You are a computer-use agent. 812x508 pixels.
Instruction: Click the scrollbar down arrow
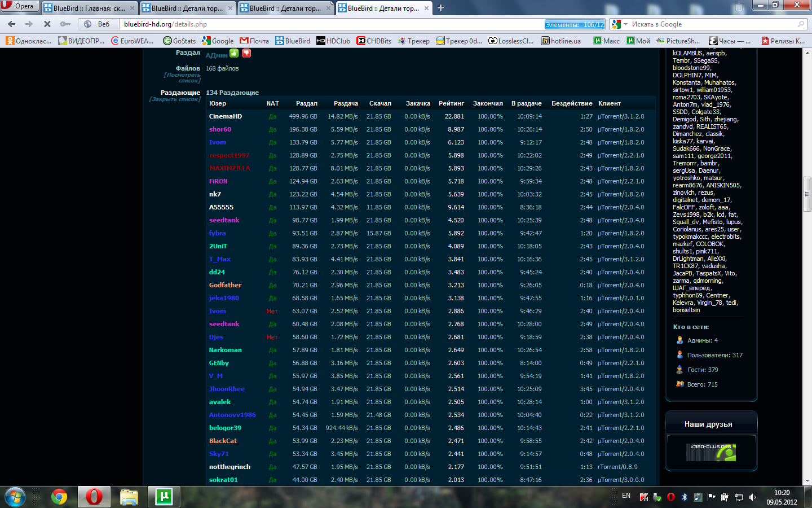[807, 481]
